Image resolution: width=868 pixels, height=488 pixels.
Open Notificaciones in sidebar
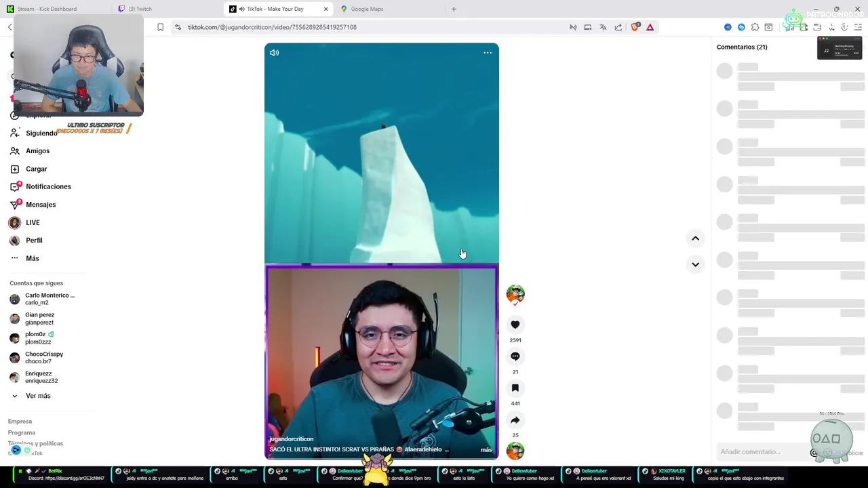pyautogui.click(x=48, y=186)
